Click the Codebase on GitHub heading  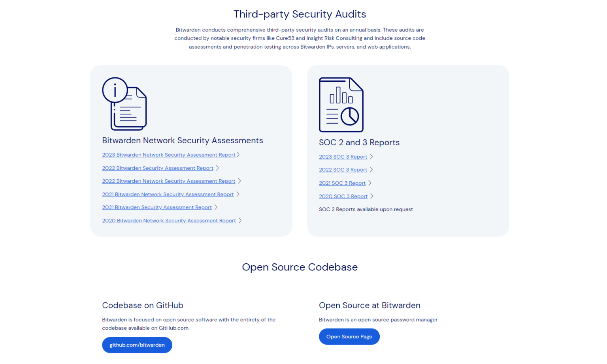point(143,306)
